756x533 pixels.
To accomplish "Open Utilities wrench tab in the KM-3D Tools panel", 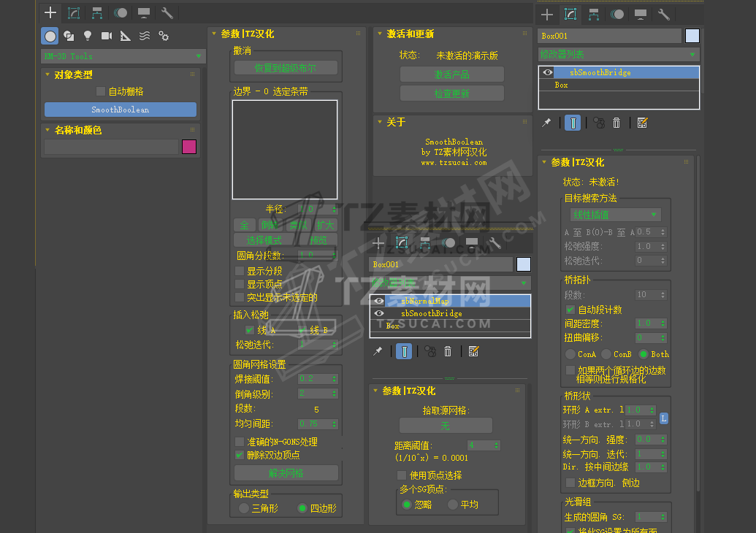I will click(167, 12).
